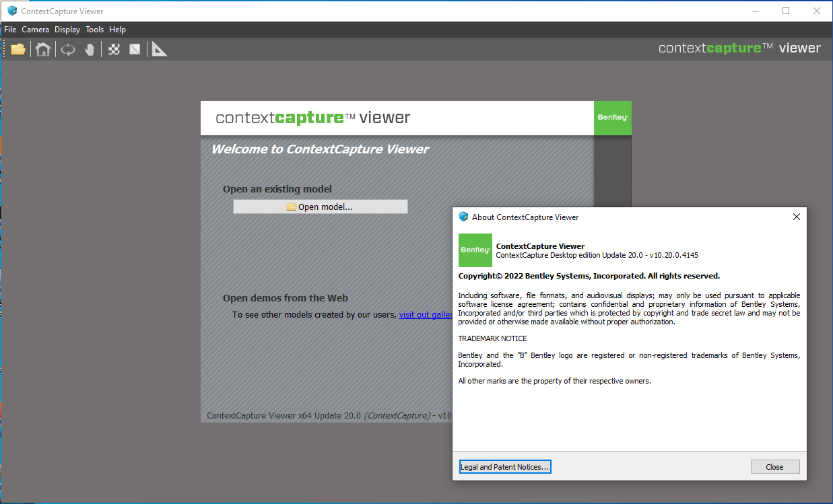Click the "Copyright© 2022 Bentley Systems" line
This screenshot has width=833, height=504.
(x=589, y=276)
